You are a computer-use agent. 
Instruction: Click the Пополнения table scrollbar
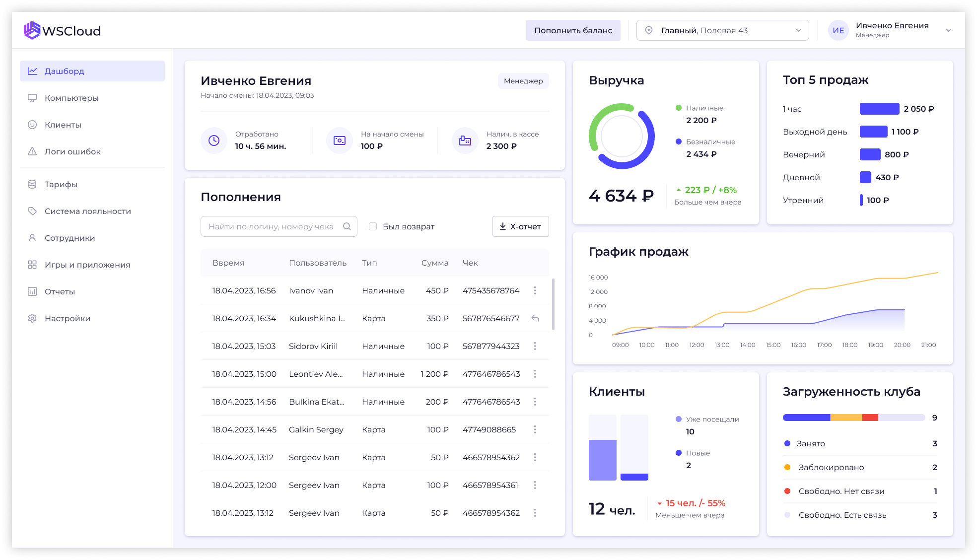[x=553, y=304]
